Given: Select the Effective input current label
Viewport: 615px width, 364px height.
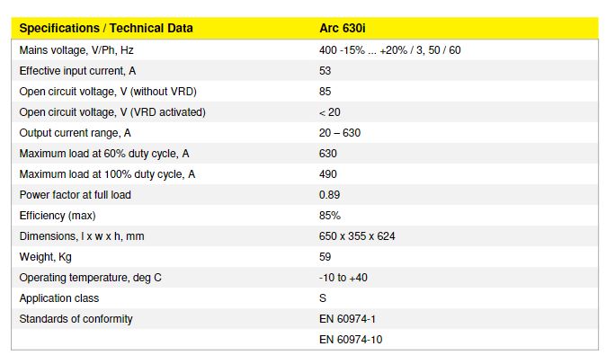Looking at the screenshot, I should [x=78, y=71].
